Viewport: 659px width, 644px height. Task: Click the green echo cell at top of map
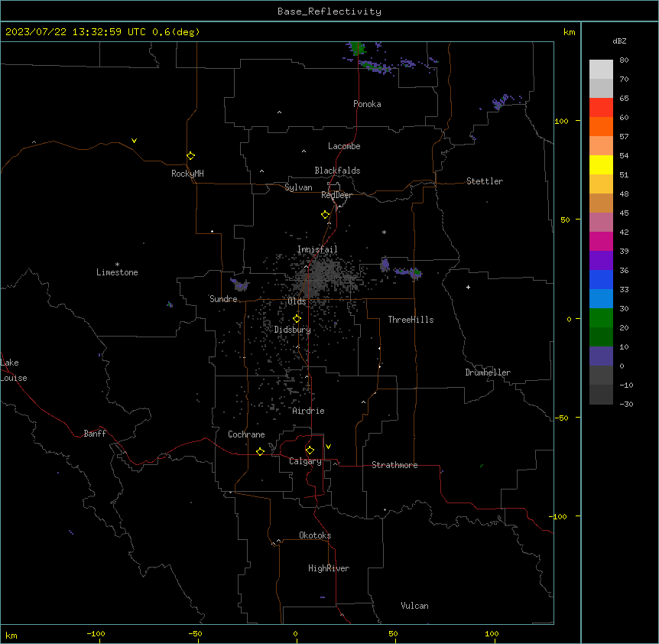point(358,48)
